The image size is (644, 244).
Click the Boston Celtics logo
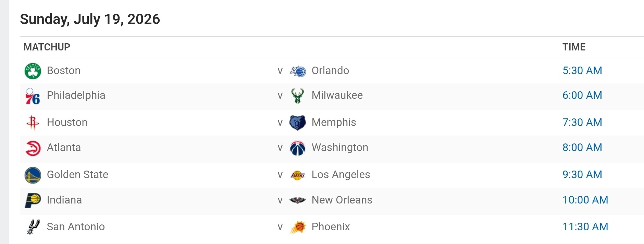click(33, 71)
